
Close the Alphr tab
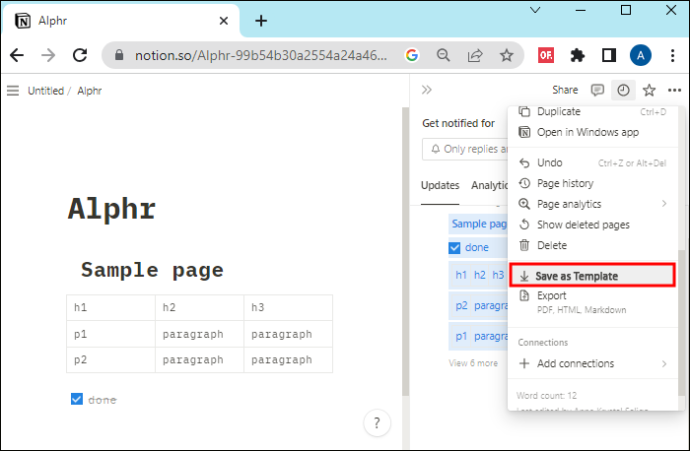(224, 21)
